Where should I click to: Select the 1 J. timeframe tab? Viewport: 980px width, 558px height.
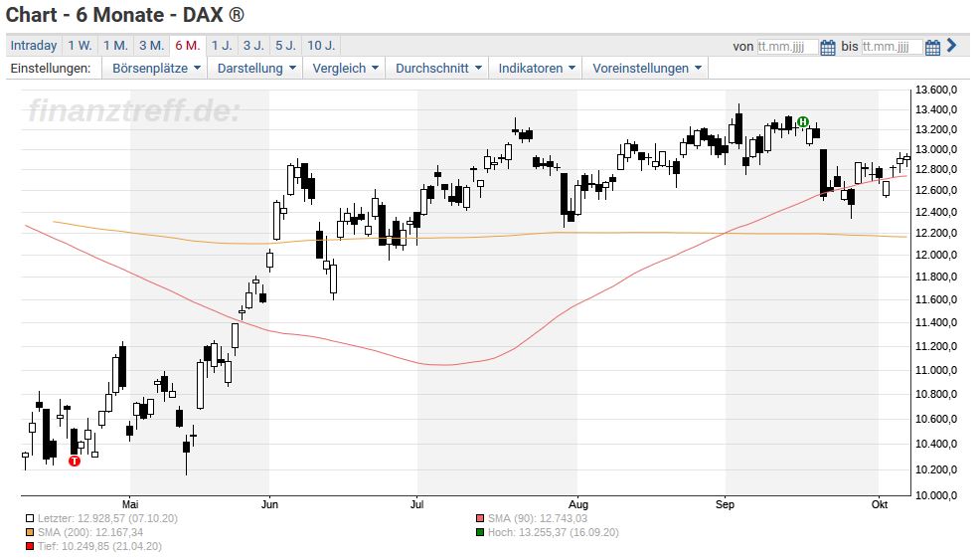click(x=222, y=46)
